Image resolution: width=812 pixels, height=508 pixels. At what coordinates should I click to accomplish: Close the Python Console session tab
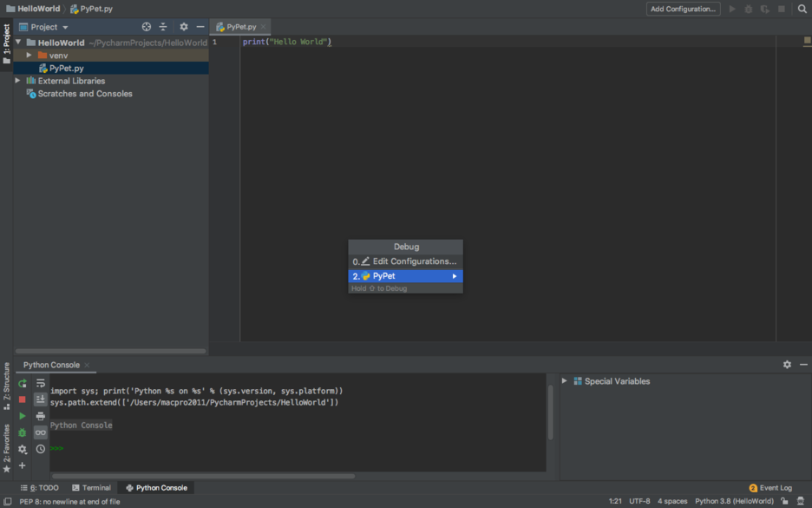[87, 365]
